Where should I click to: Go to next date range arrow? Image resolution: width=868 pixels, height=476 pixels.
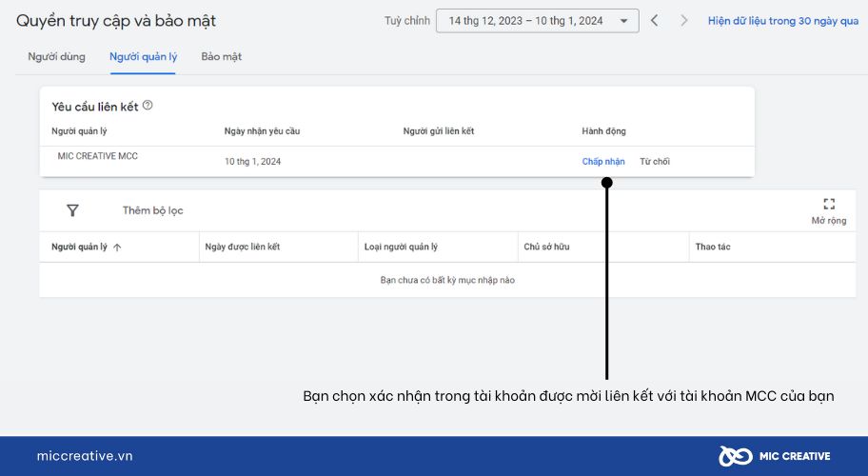click(x=683, y=21)
